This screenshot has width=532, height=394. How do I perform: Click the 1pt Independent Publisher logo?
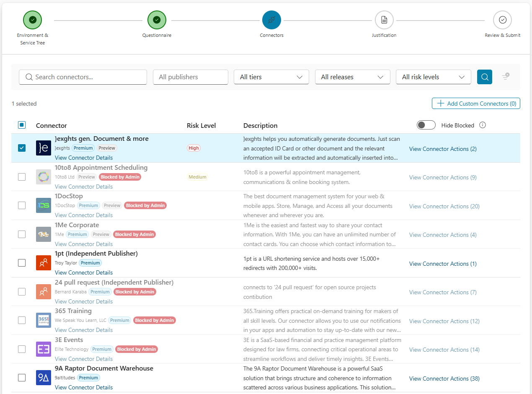[x=44, y=263]
